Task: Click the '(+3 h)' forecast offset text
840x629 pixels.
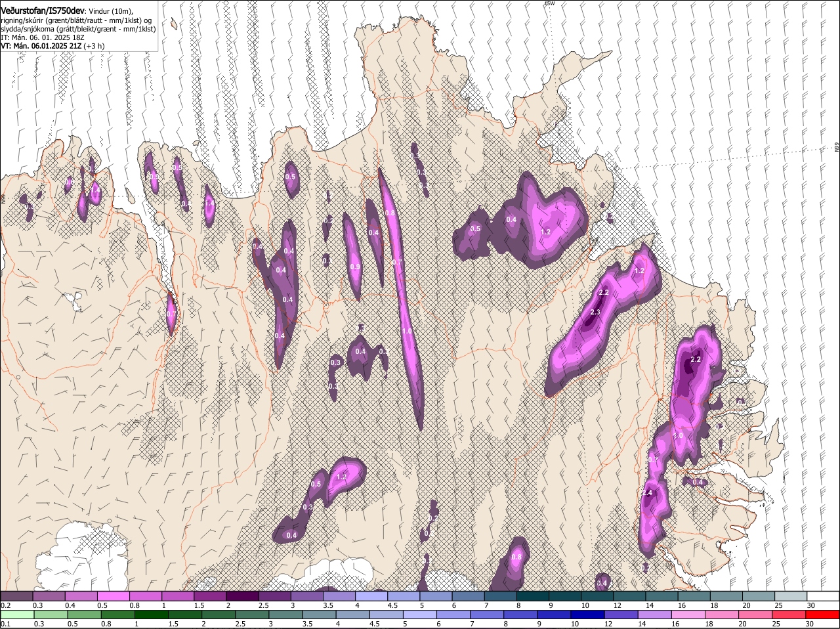Action: pyautogui.click(x=94, y=46)
